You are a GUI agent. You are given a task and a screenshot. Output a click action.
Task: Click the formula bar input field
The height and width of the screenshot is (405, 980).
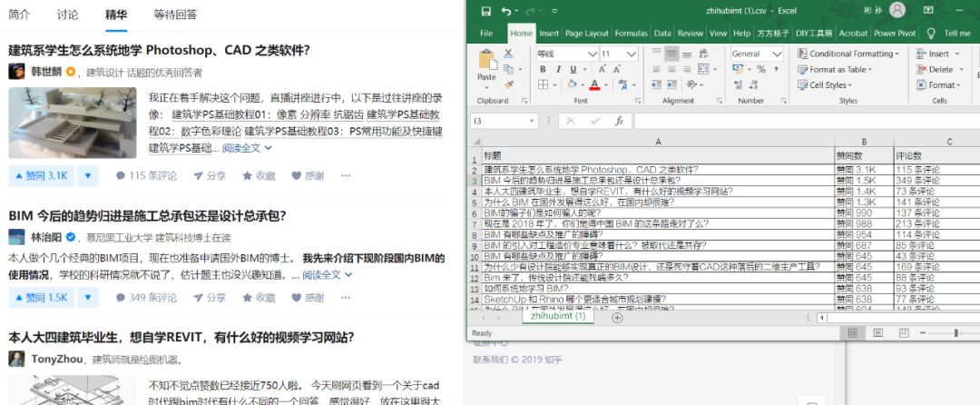pos(807,122)
